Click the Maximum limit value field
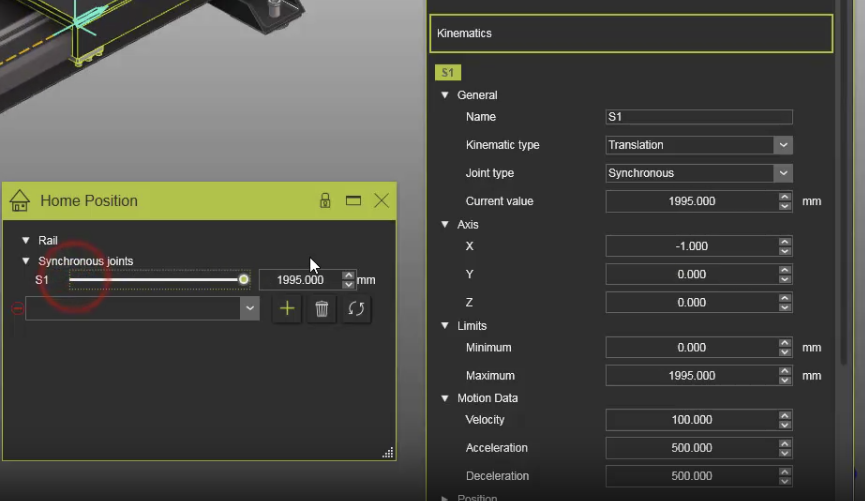The height and width of the screenshot is (501, 865). [691, 376]
